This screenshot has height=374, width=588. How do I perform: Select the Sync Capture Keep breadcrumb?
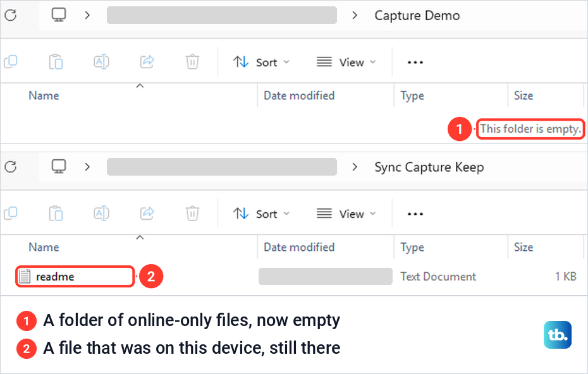pyautogui.click(x=429, y=167)
